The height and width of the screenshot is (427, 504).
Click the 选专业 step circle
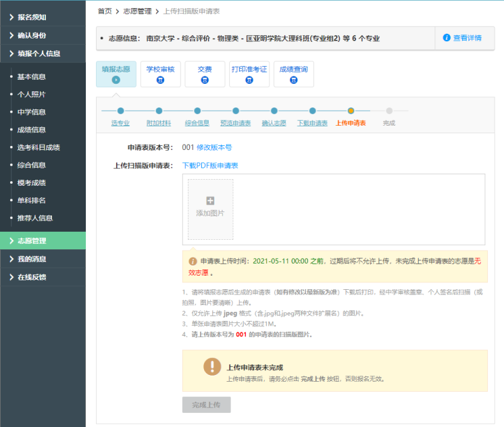tap(120, 111)
